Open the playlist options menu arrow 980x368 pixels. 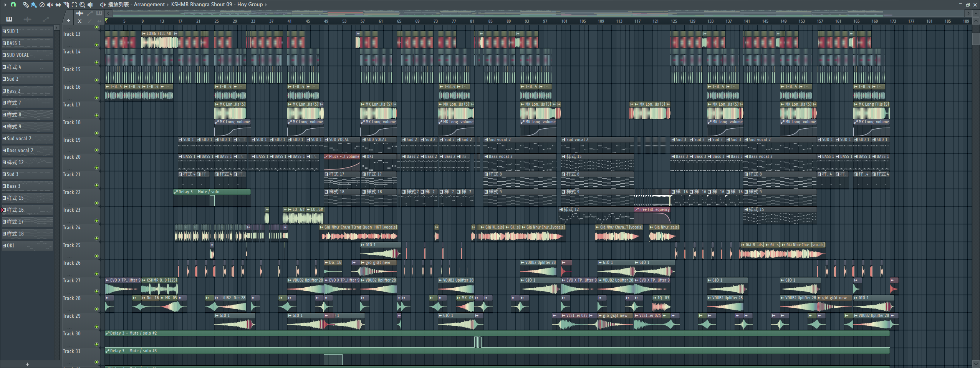[5, 5]
